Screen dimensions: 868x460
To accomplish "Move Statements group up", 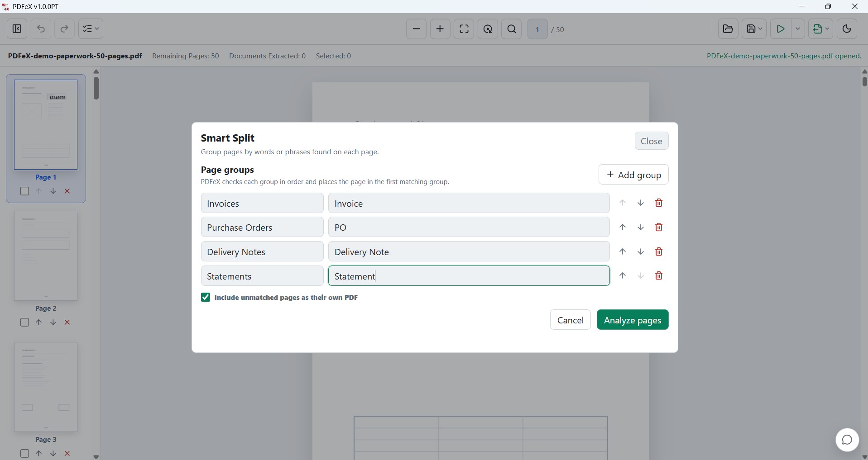I will coord(623,275).
